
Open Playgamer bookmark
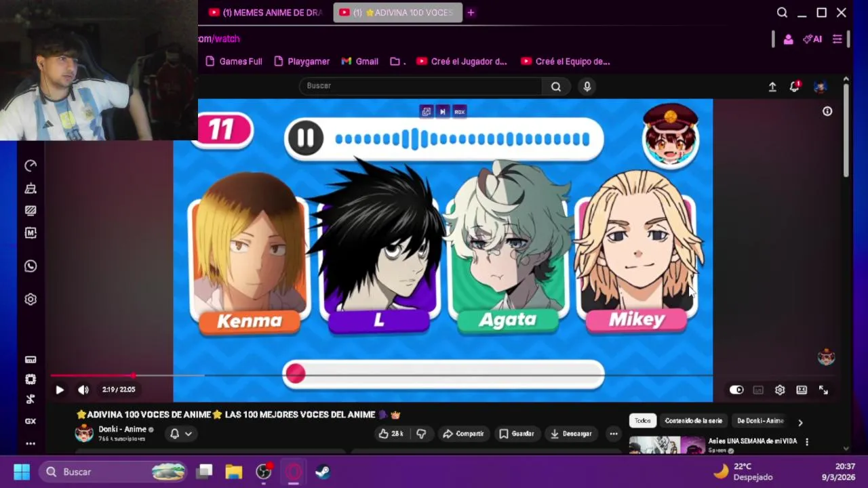[302, 62]
